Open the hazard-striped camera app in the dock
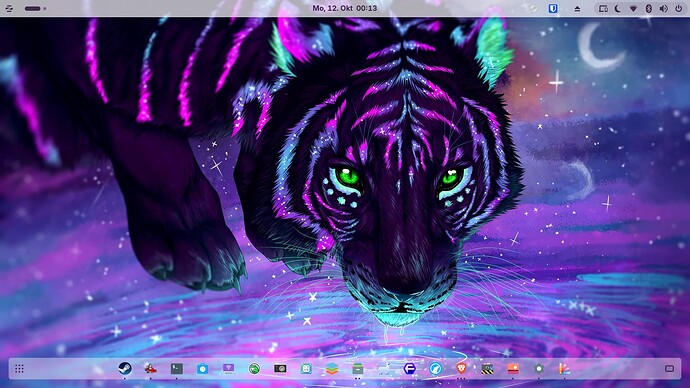690x388 pixels. click(487, 369)
